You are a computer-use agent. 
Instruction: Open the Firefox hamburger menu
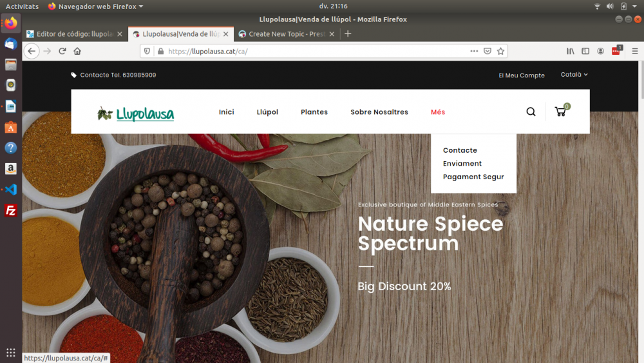tap(635, 52)
